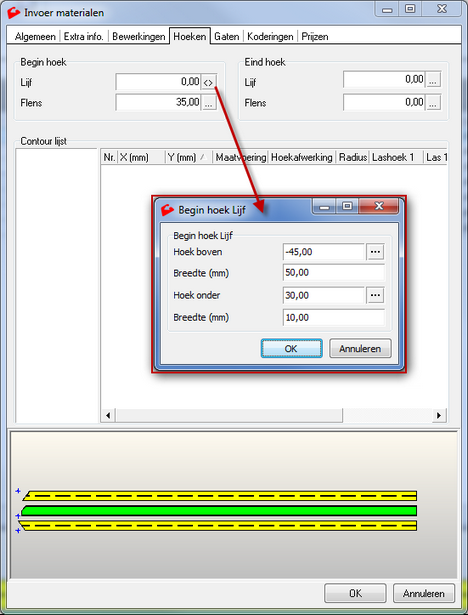Open ellipsis button next to Hoek boven
468x615 pixels.
coord(375,252)
